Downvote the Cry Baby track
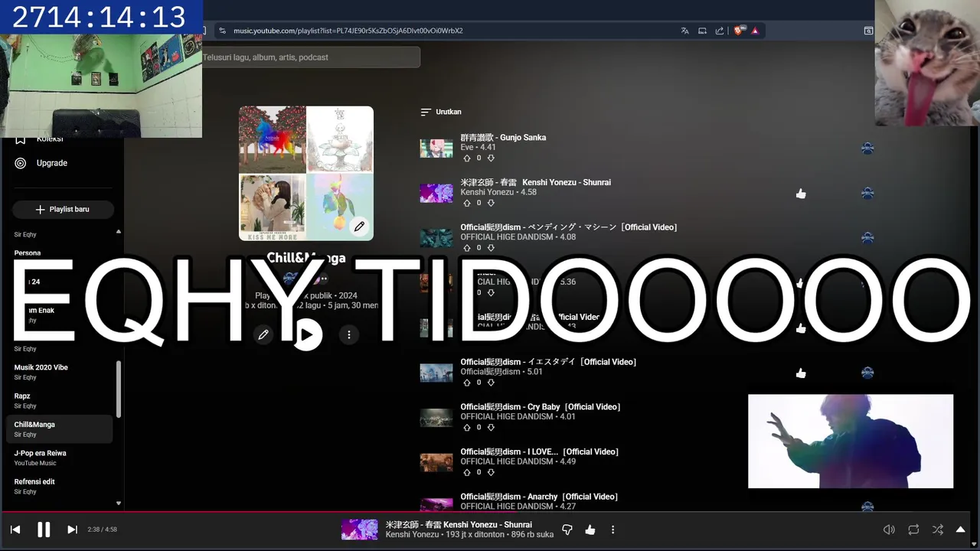The image size is (980, 551). click(491, 428)
